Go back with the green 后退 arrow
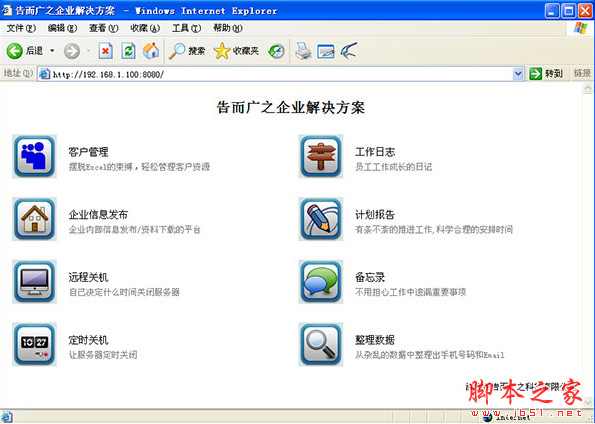595x424 pixels. click(x=25, y=50)
